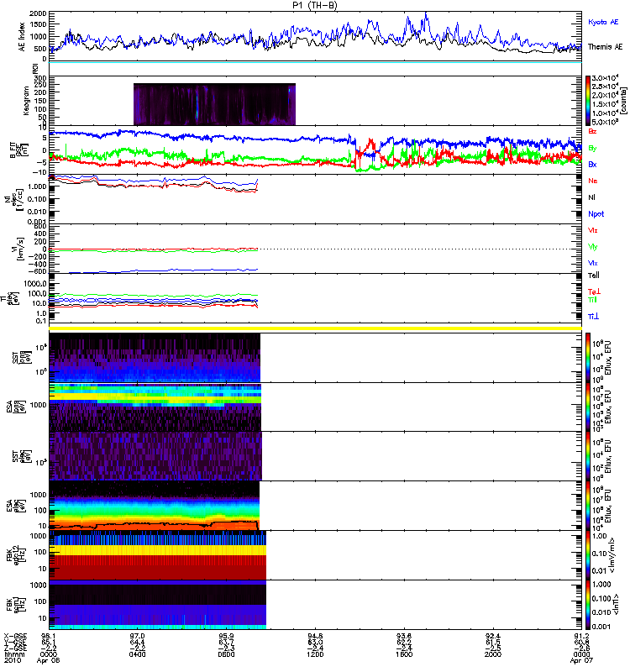Click the 0800 time axis label
The width and height of the screenshot is (630, 672).
pyautogui.click(x=226, y=654)
